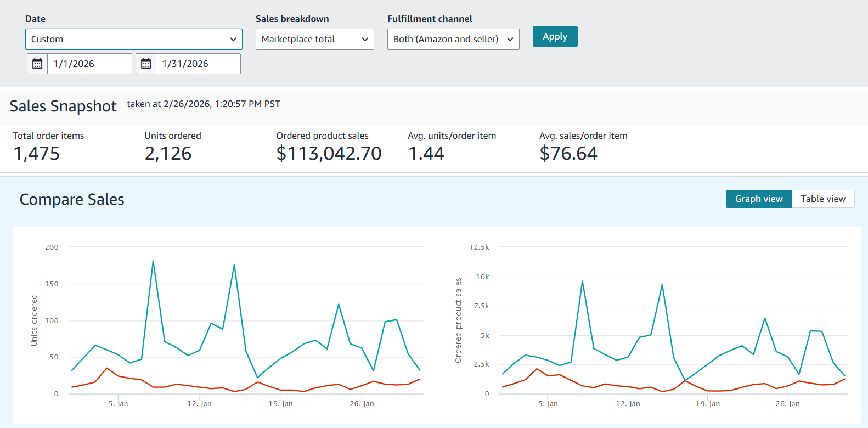The height and width of the screenshot is (428, 868).
Task: Open the Sales breakdown dropdown
Action: click(314, 40)
